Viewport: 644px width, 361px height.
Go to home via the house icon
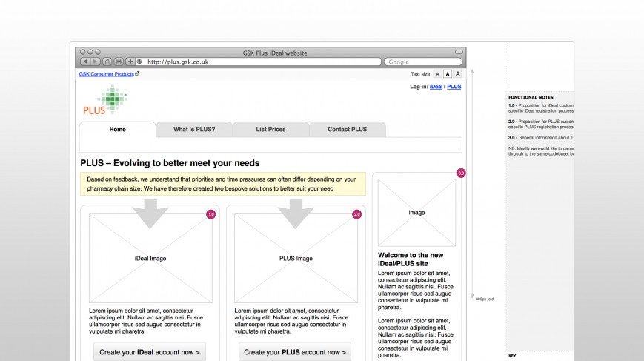point(107,62)
